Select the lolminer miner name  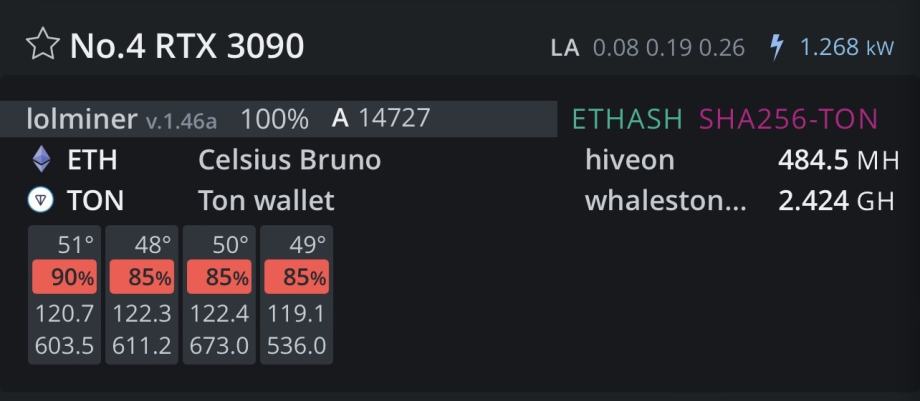[81, 119]
